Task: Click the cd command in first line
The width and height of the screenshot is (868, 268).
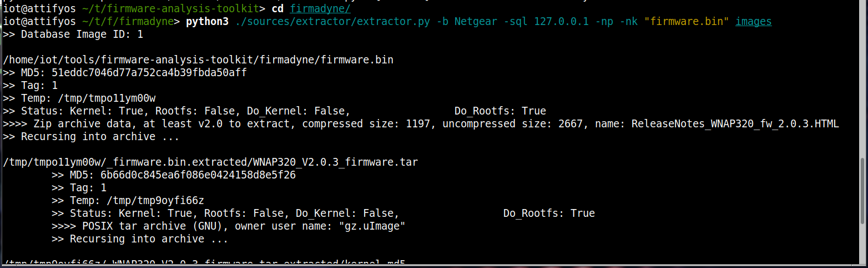Action: point(277,9)
